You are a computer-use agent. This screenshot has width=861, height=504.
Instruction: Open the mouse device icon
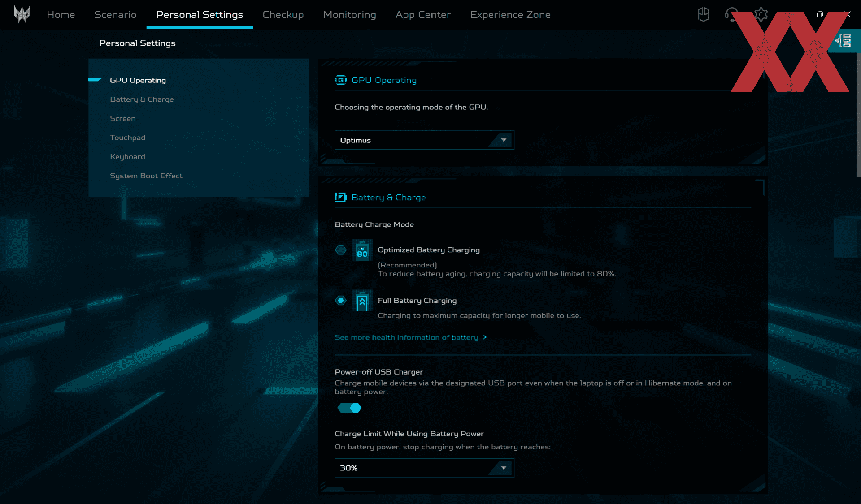pyautogui.click(x=703, y=14)
